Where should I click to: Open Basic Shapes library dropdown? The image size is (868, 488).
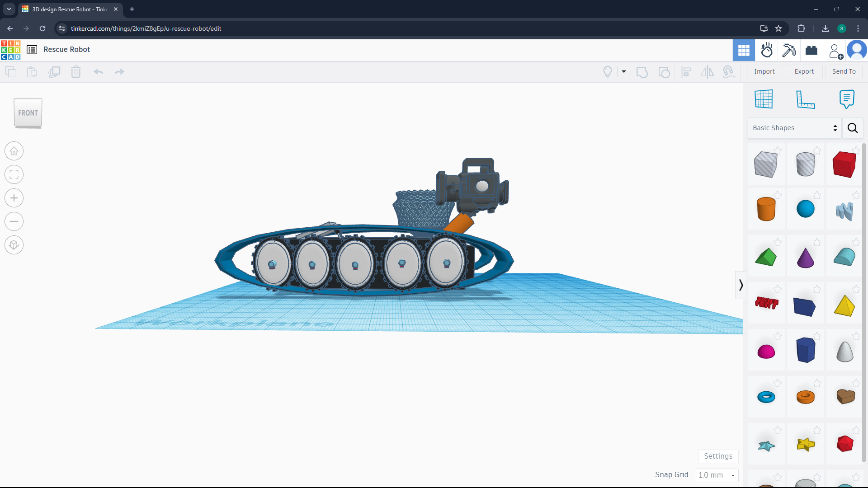[794, 128]
